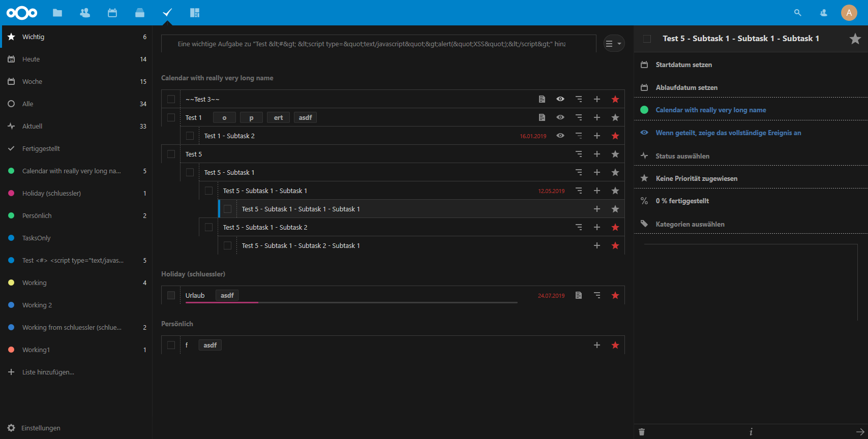Select Aktuell collection in sidebar
Image resolution: width=868 pixels, height=439 pixels.
tap(76, 126)
